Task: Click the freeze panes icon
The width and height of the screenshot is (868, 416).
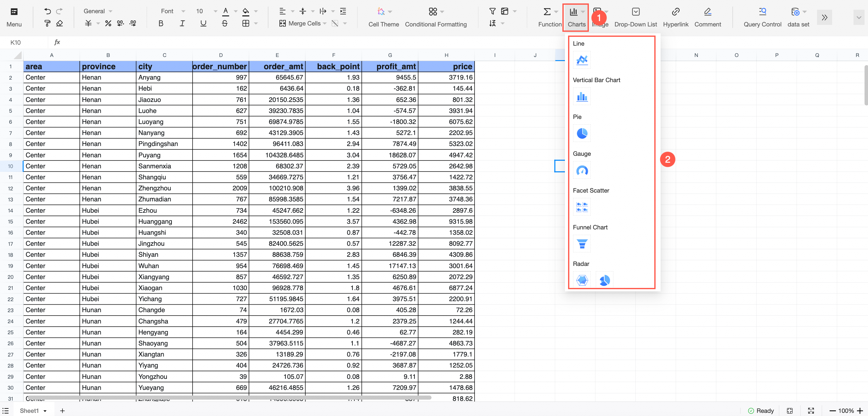Action: click(x=504, y=11)
